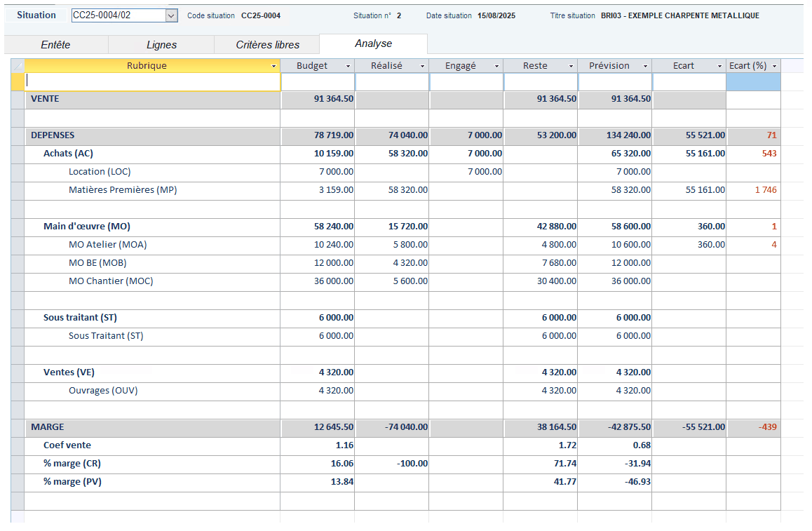Switch to the Critères libres tab
This screenshot has width=812, height=531.
(266, 43)
